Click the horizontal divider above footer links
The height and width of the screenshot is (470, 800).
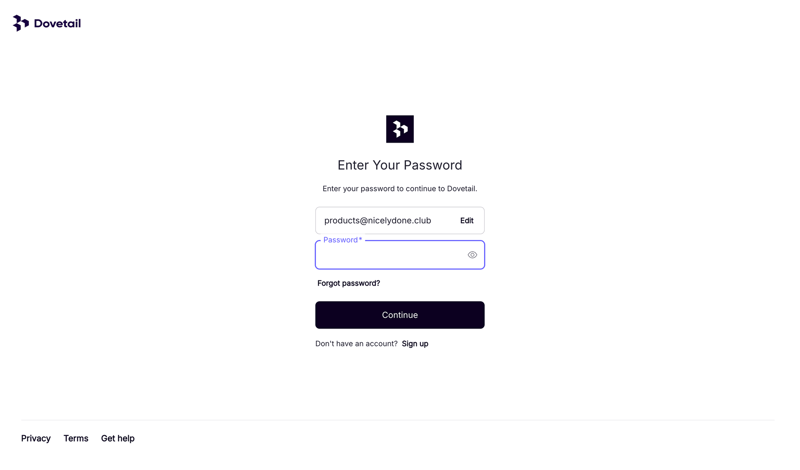coord(400,420)
